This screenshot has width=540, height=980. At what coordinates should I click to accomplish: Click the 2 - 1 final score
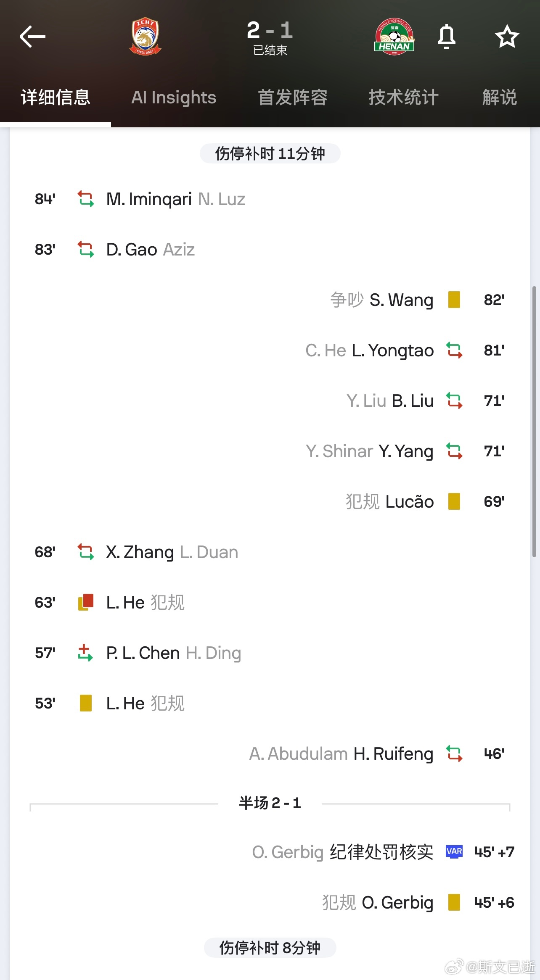[x=270, y=30]
